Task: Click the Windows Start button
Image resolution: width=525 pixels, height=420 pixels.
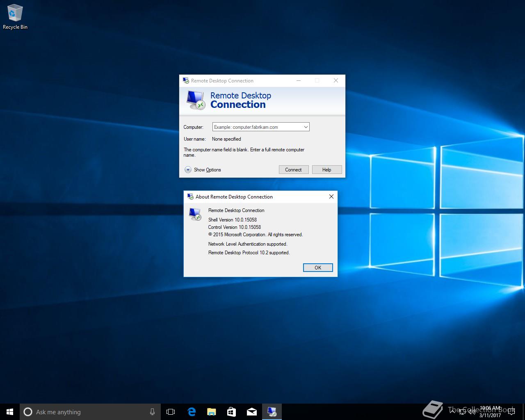Action: [10, 412]
